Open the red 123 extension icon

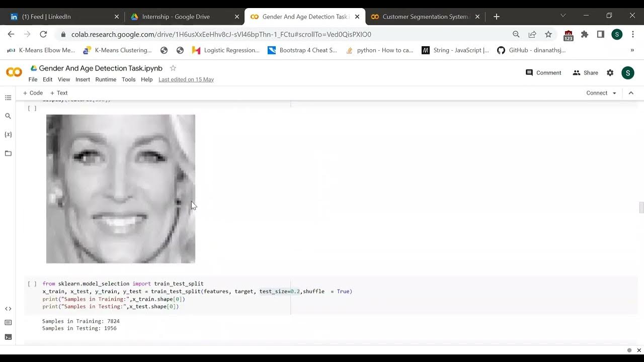pyautogui.click(x=569, y=35)
